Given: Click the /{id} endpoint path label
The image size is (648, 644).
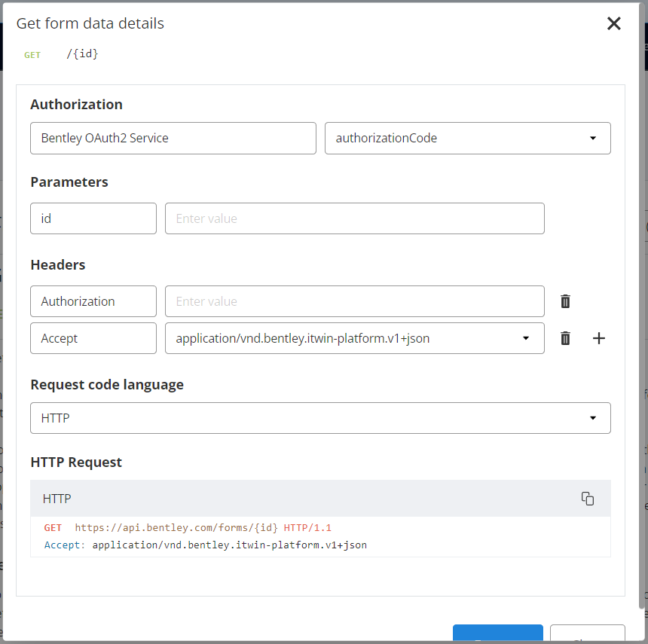Looking at the screenshot, I should tap(81, 53).
